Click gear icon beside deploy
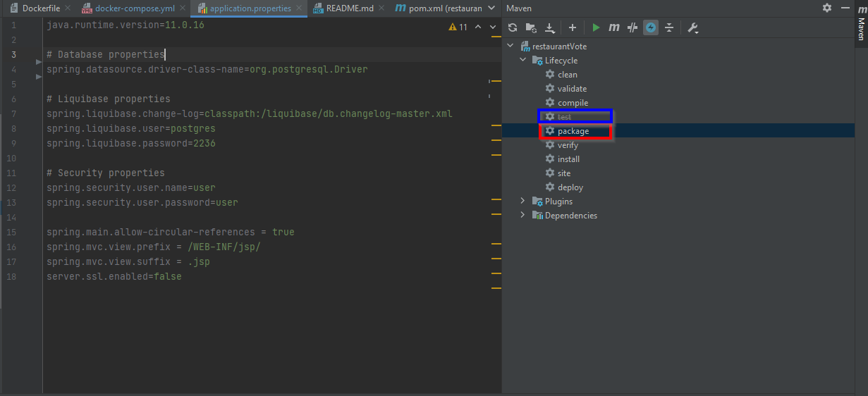Viewport: 868px width, 396px height. tap(550, 187)
